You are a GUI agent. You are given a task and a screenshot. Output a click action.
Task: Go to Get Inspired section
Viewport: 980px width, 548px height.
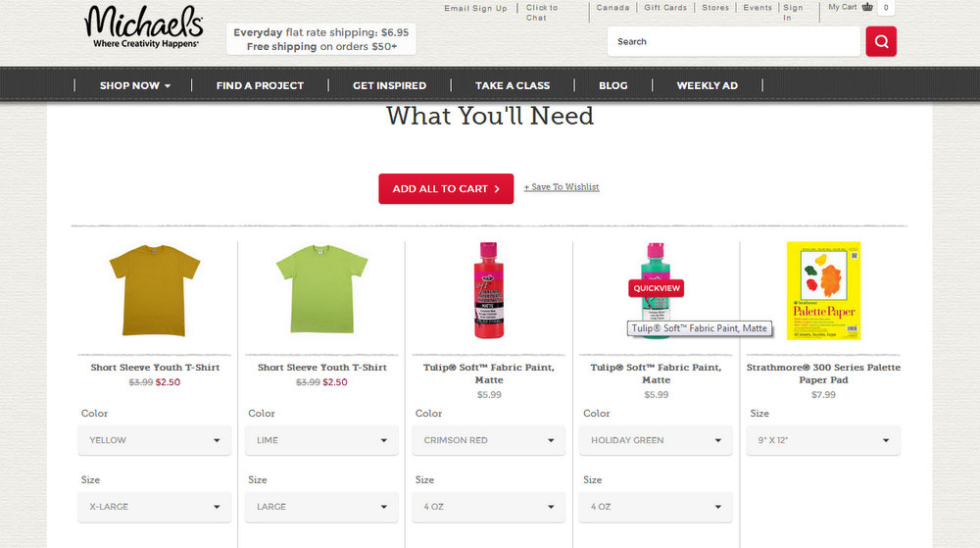tap(389, 85)
